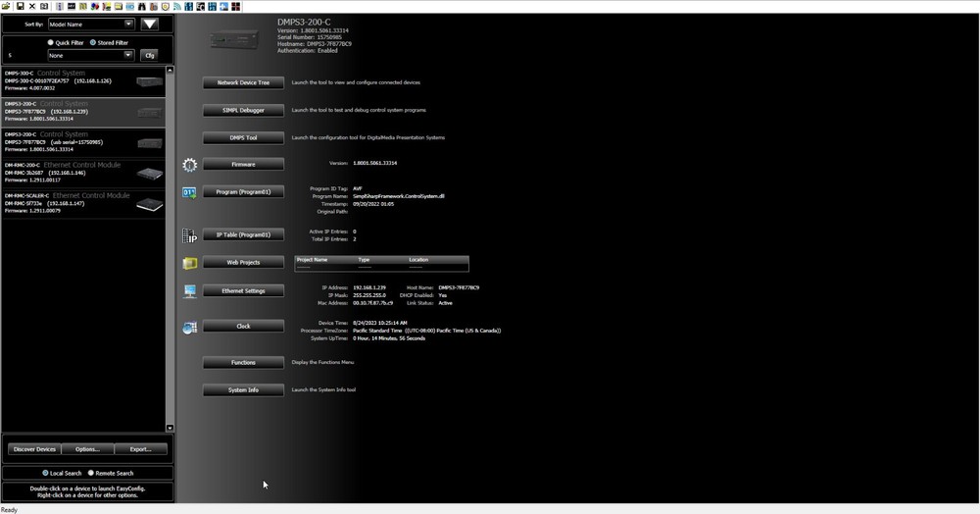Click the toolbar icon just right of the RGB balls

click(x=106, y=6)
